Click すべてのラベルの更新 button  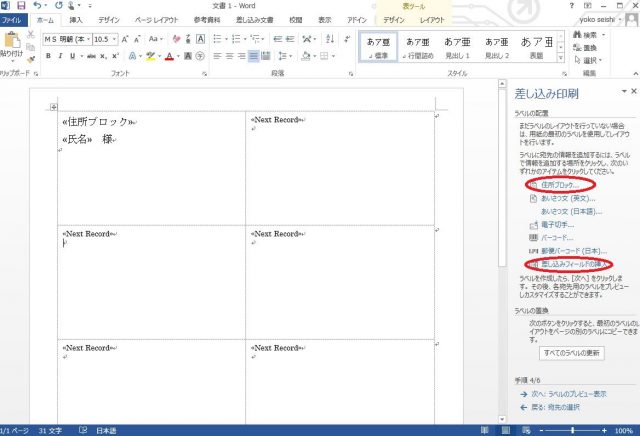tap(571, 353)
